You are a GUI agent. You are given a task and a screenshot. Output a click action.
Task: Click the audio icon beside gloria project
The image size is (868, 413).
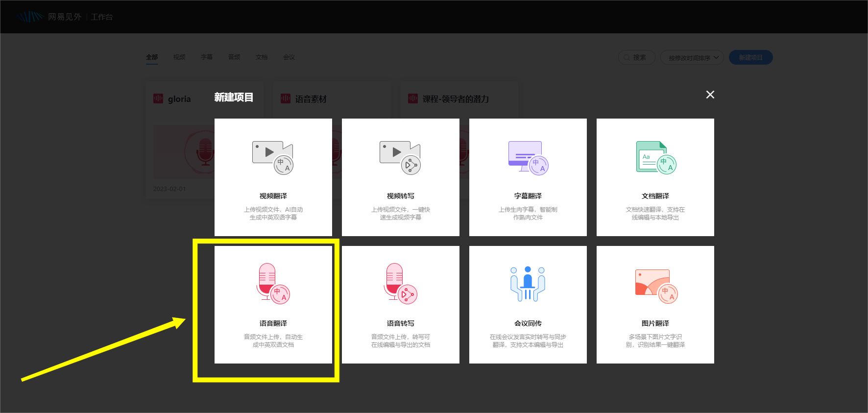coord(158,98)
